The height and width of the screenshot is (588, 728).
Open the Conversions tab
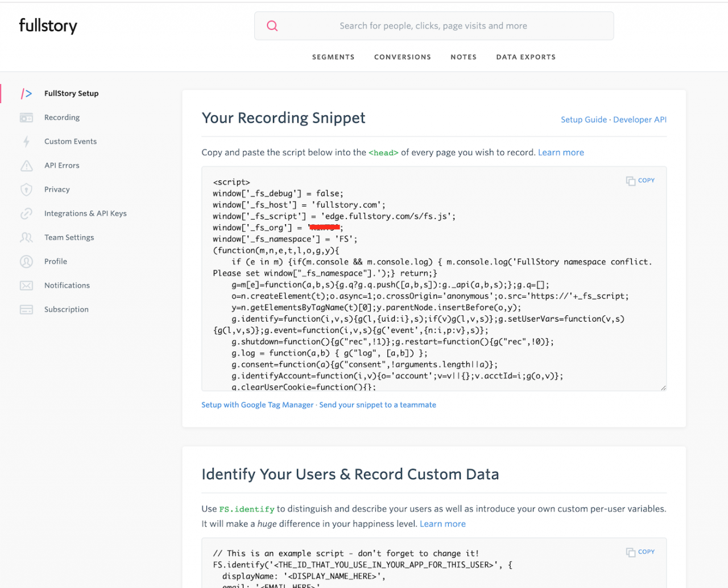403,57
